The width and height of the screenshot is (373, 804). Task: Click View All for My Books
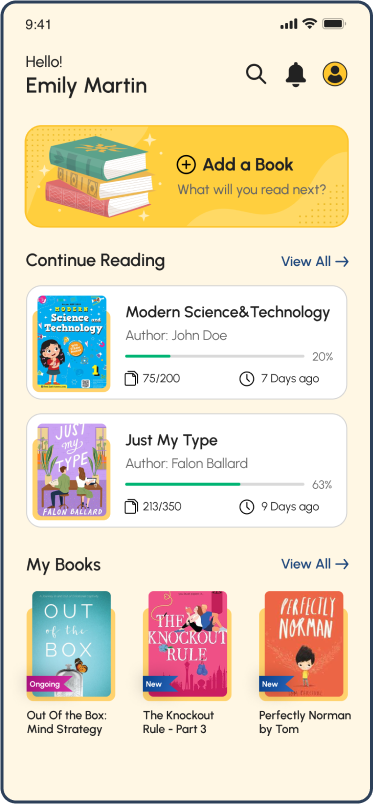[315, 564]
